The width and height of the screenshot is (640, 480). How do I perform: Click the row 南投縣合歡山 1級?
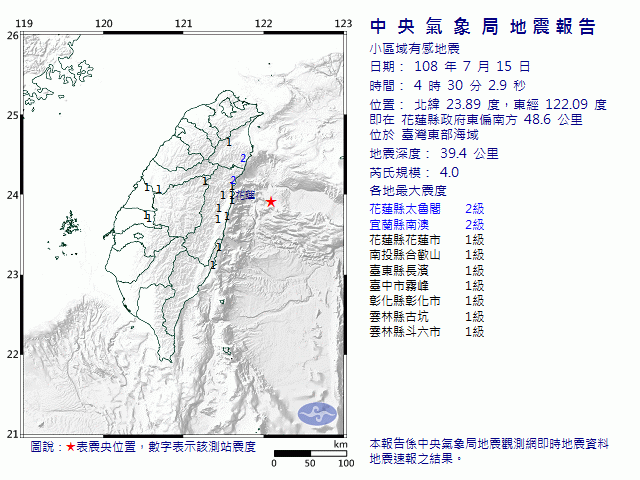[427, 255]
